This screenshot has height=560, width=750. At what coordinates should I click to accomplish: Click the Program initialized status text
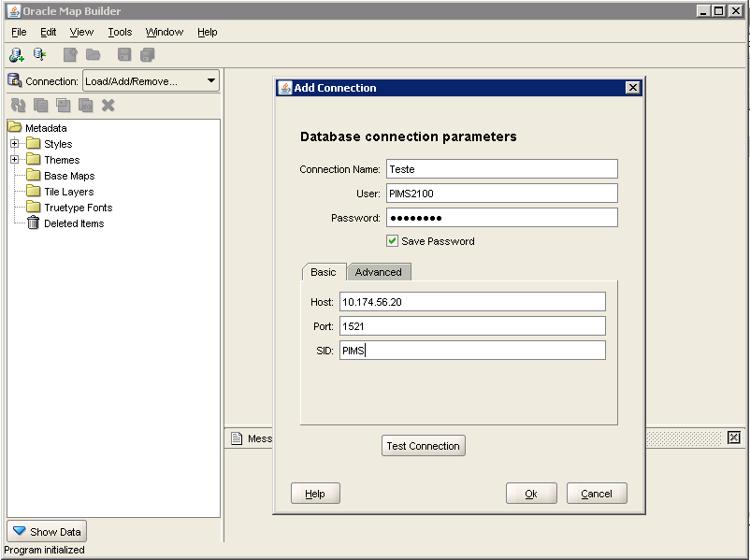pyautogui.click(x=44, y=550)
